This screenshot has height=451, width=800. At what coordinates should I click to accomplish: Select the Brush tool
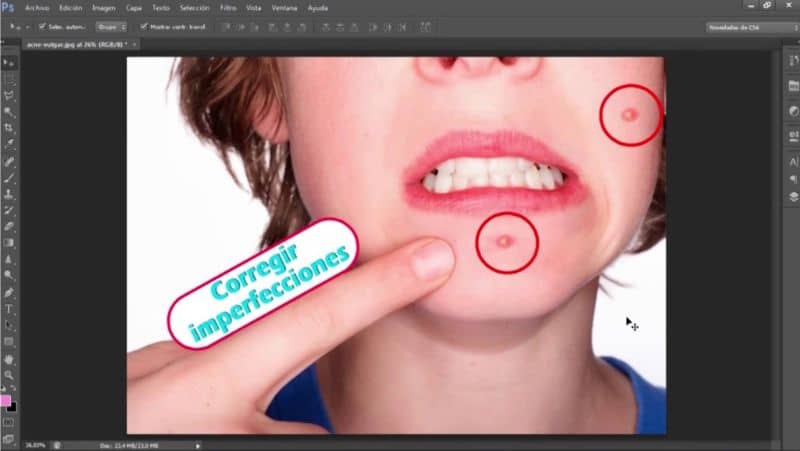coord(9,178)
